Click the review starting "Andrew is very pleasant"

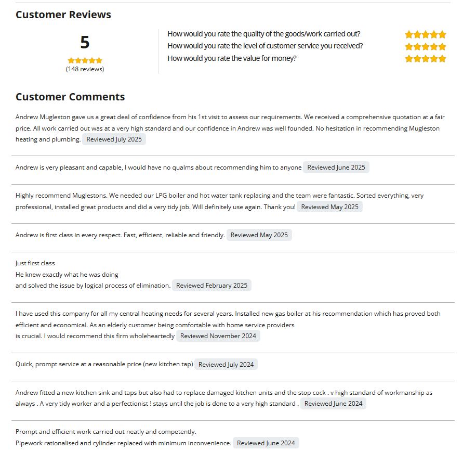click(x=158, y=167)
